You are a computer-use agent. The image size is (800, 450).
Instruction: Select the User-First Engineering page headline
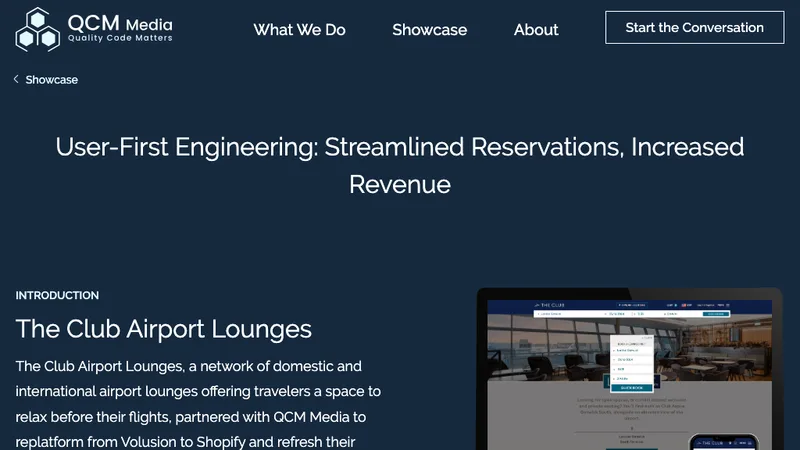[400, 165]
